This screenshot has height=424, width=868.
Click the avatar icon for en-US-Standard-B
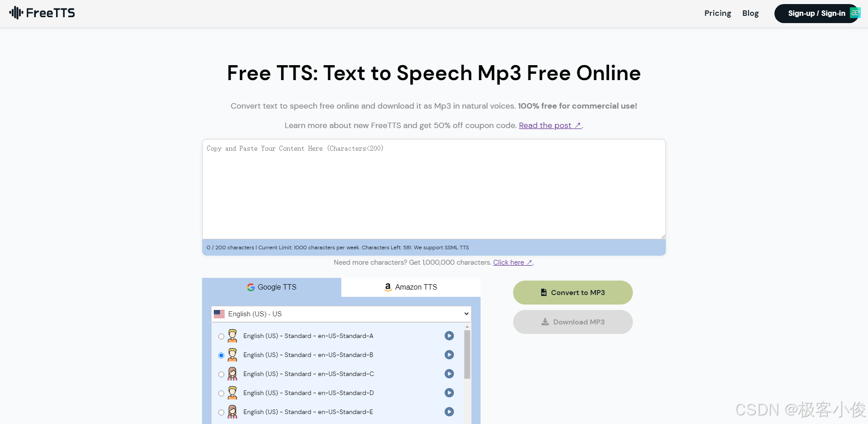click(x=232, y=355)
